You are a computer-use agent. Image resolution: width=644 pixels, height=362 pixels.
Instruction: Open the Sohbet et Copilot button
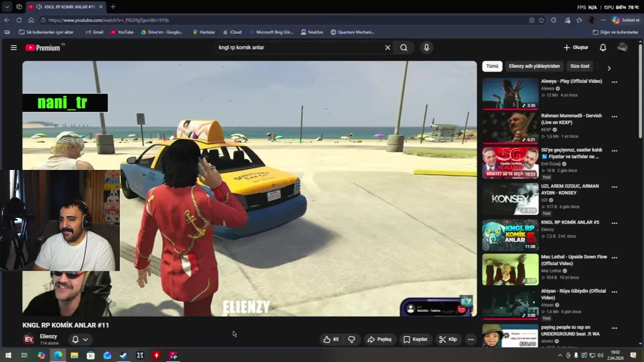pos(626,20)
